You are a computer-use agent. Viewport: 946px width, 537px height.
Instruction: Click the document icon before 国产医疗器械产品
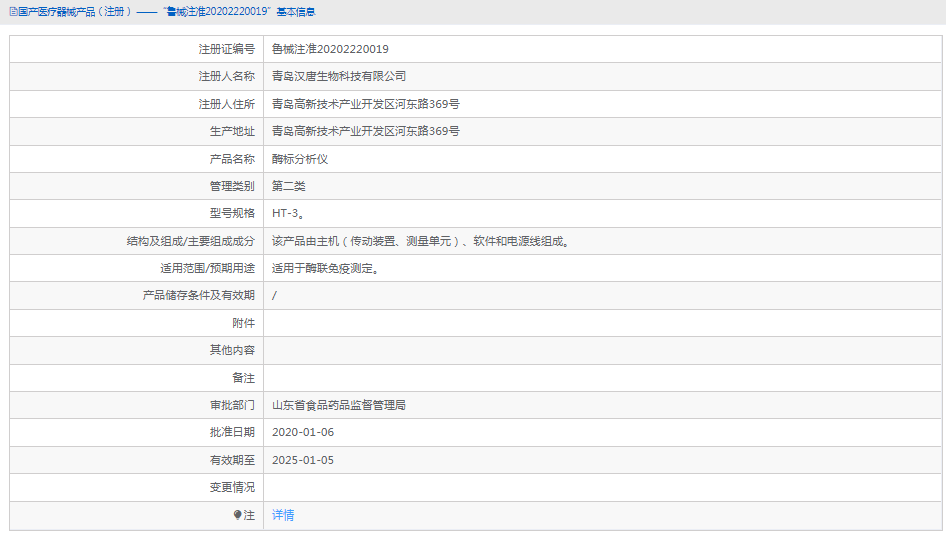(x=13, y=11)
